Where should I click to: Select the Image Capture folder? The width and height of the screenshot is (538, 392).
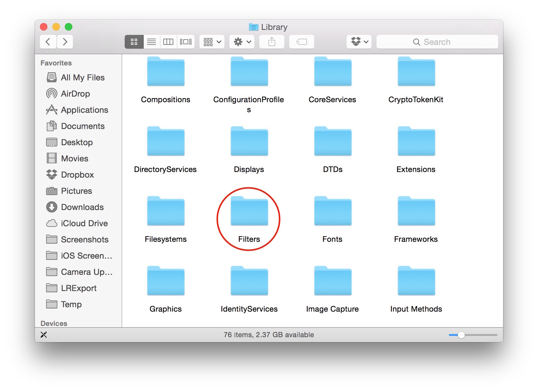coord(333,281)
